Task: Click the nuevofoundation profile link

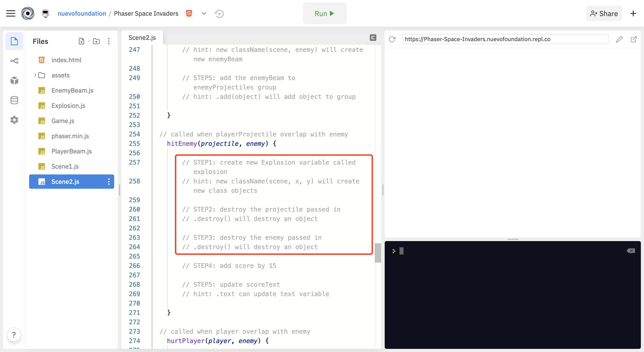Action: [x=82, y=13]
